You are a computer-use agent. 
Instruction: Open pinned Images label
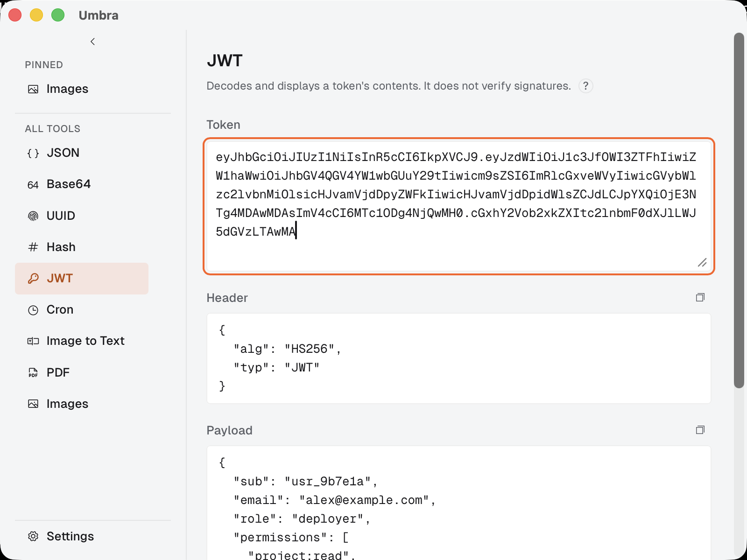click(x=67, y=89)
